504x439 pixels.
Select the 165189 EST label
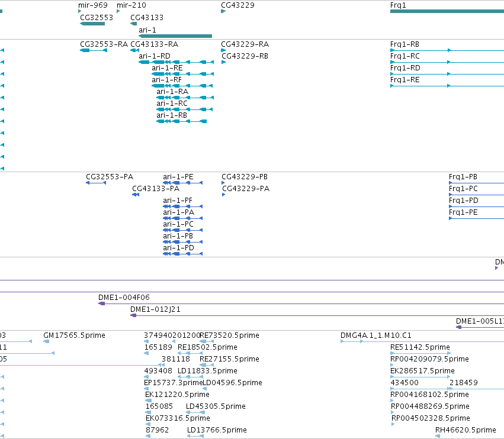158,347
